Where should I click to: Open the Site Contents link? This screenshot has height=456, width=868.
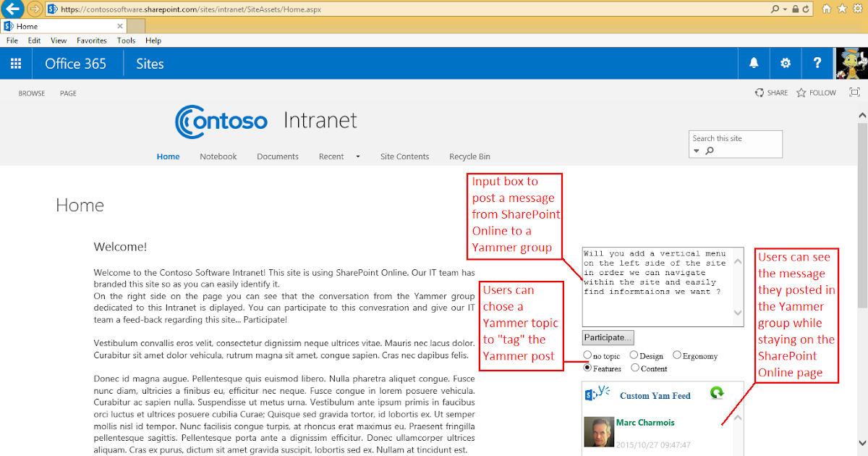point(405,156)
